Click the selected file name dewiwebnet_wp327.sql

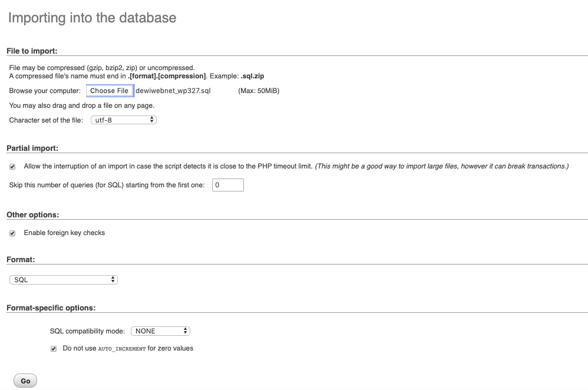pyautogui.click(x=173, y=91)
